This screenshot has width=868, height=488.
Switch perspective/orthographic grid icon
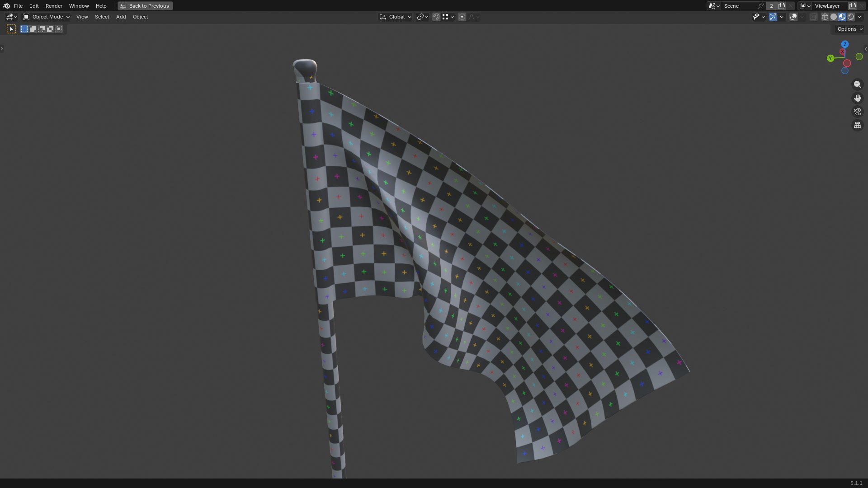tap(858, 125)
